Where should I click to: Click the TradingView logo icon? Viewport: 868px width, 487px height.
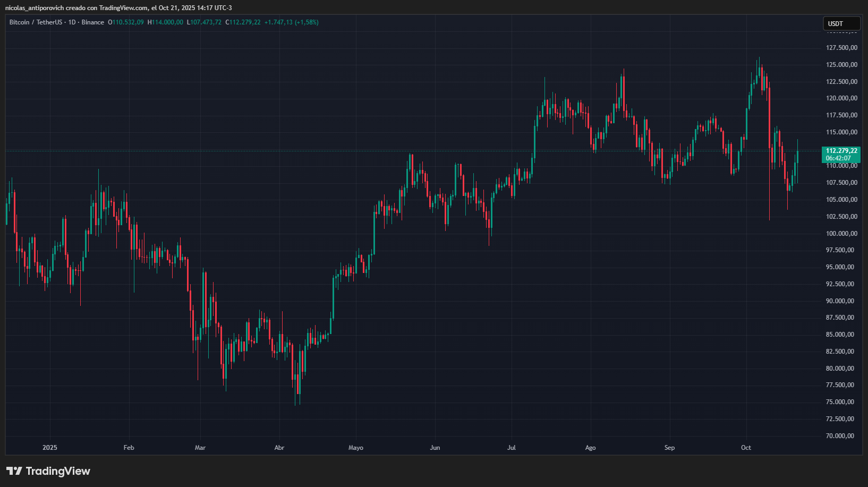[14, 471]
